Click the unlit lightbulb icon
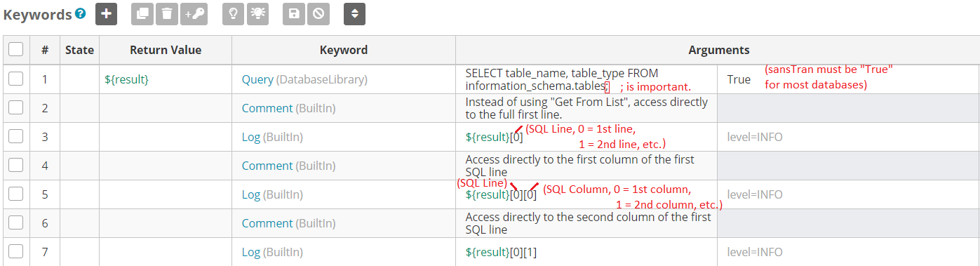Screen dimensions: 980x266 pyautogui.click(x=234, y=13)
